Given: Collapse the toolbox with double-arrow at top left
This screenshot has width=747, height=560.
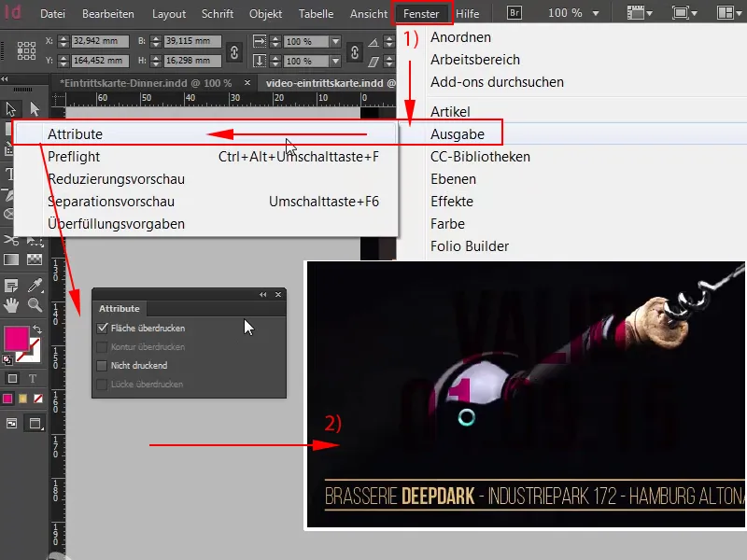Looking at the screenshot, I should pyautogui.click(x=5, y=79).
